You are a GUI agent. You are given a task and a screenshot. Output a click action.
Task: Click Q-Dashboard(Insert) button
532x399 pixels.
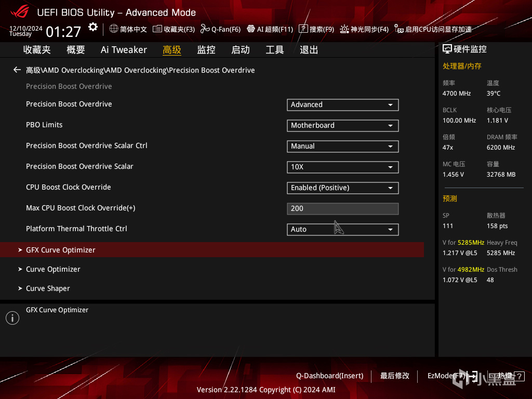pos(330,376)
